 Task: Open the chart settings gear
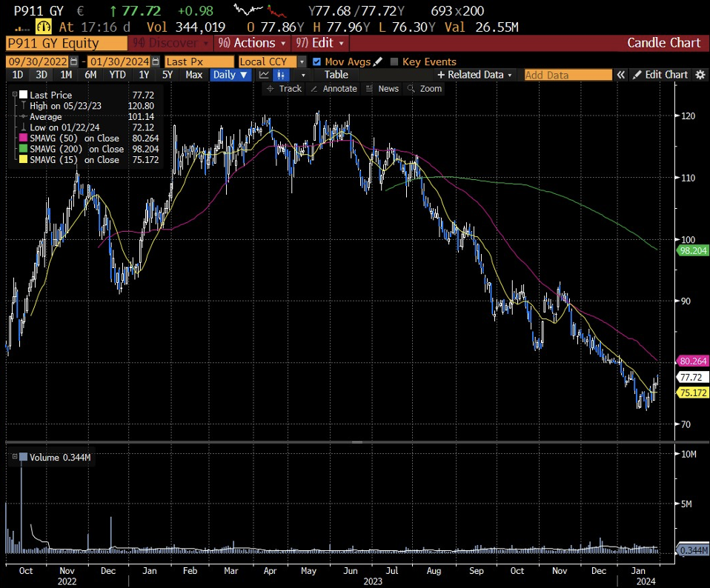(700, 75)
